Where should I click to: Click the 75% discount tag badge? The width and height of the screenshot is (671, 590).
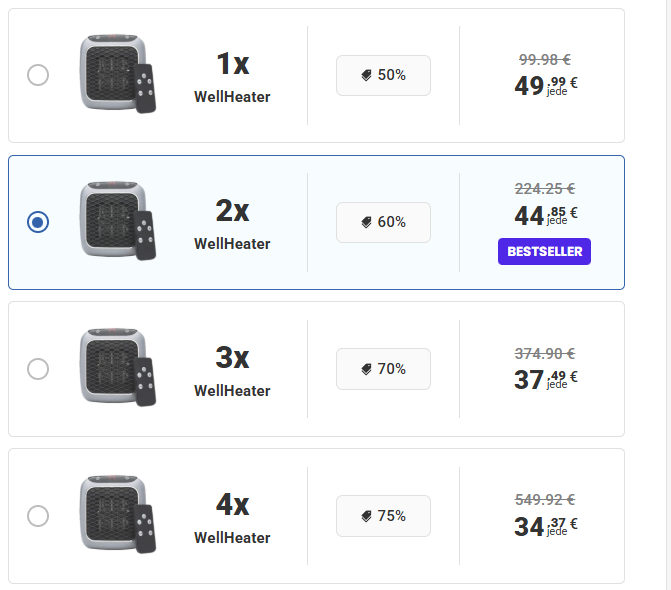tap(383, 516)
